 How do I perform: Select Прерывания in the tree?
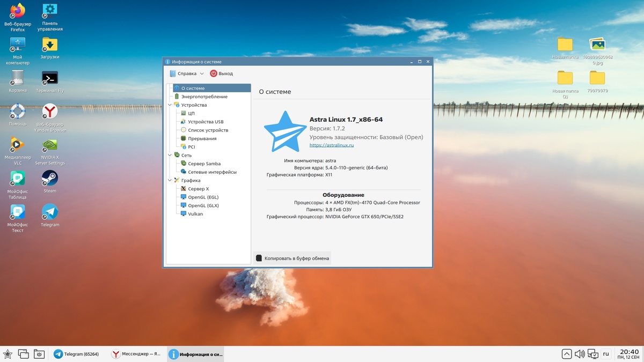tap(199, 138)
